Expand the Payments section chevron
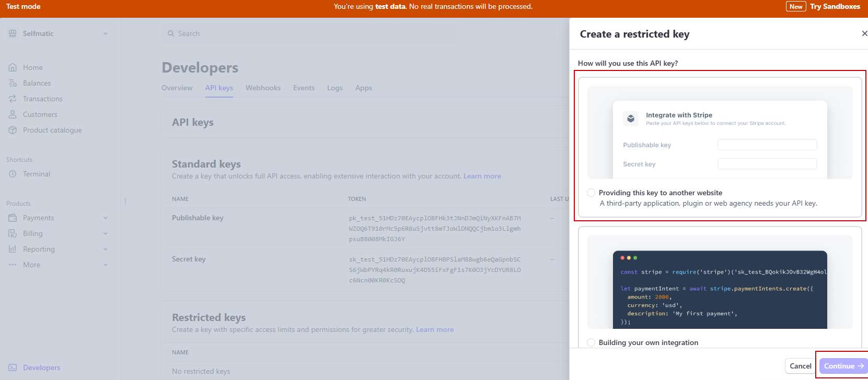Viewport: 868px width, 380px height. (x=106, y=218)
